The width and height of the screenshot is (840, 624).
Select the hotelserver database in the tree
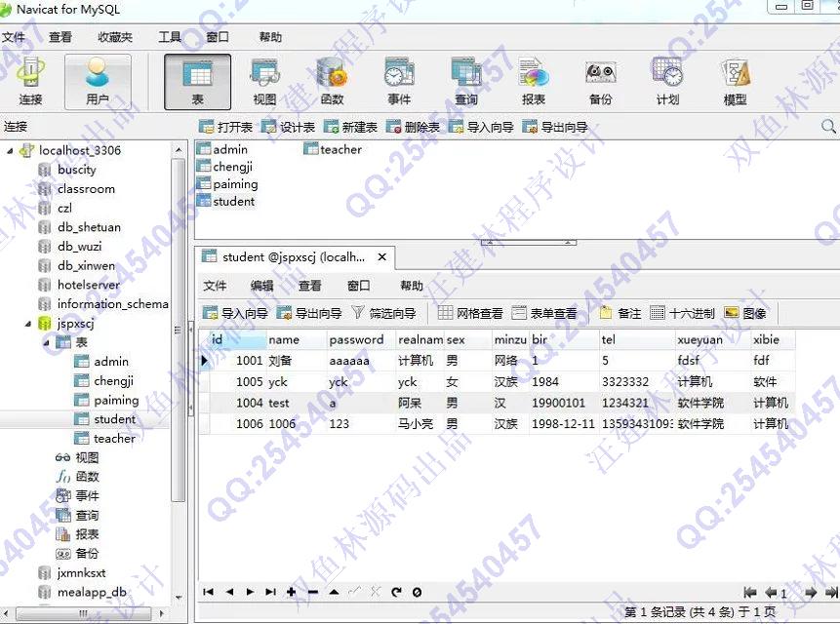click(x=89, y=285)
